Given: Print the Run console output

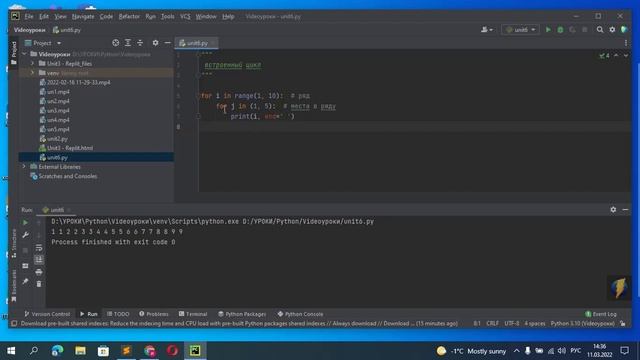Looking at the screenshot, I should pyautogui.click(x=39, y=272).
